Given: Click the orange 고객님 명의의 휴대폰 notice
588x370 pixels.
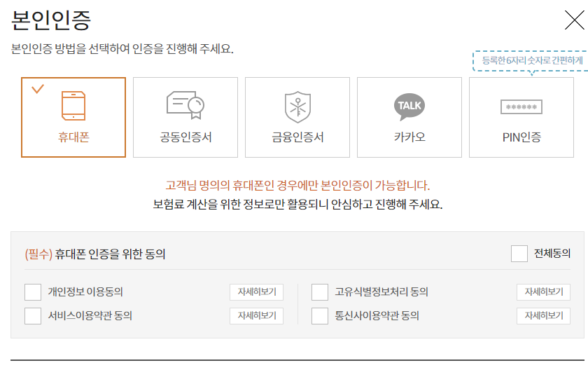Looking at the screenshot, I should coord(297,186).
